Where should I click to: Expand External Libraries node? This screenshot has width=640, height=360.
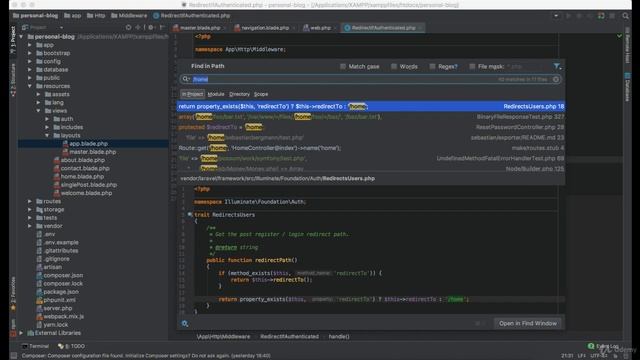click(21, 333)
